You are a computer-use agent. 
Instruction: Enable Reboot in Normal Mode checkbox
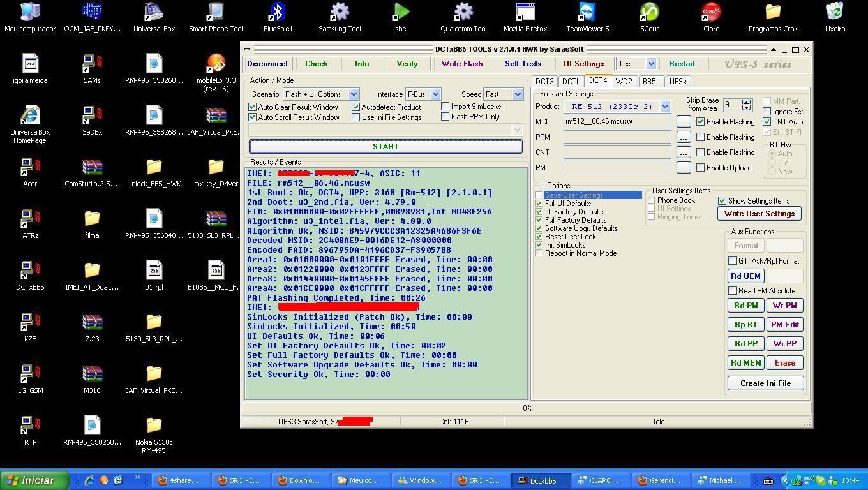pyautogui.click(x=539, y=253)
